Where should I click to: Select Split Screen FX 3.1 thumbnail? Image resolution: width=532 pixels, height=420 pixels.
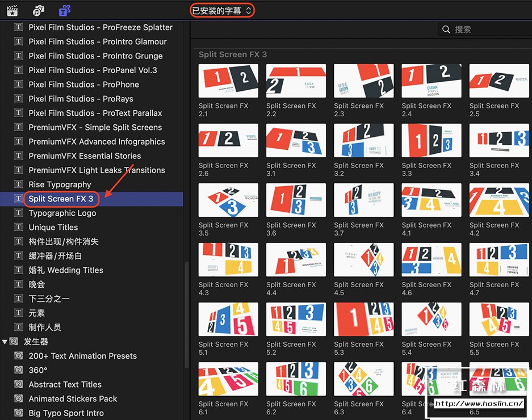296,140
